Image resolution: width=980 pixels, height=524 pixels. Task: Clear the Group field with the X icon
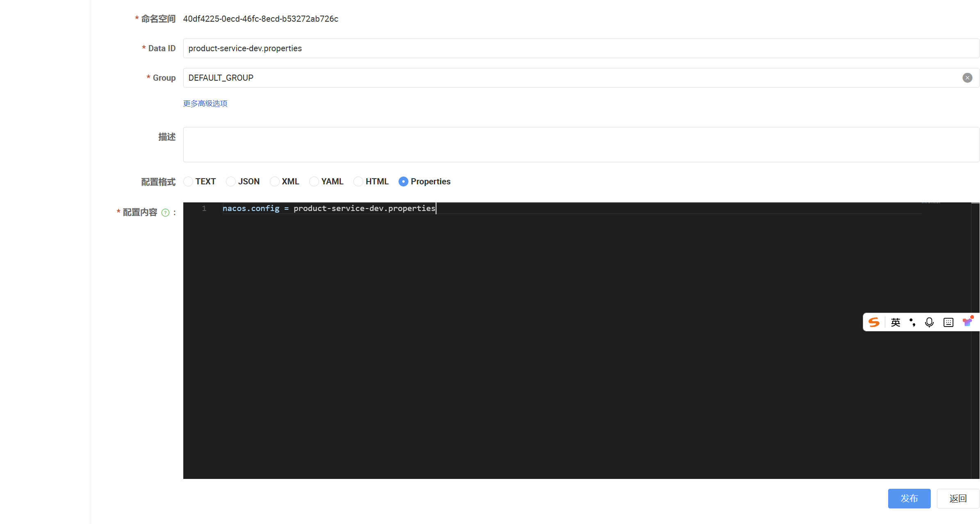[967, 78]
